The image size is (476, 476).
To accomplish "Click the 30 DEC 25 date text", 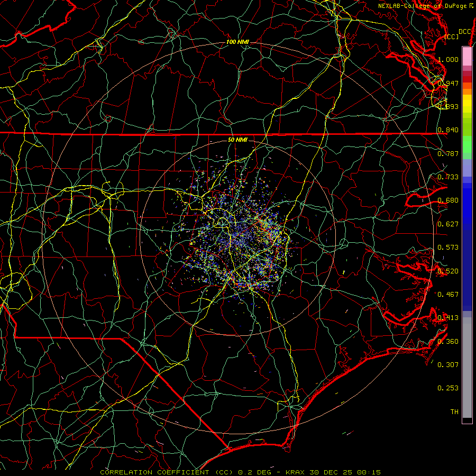I will point(331,472).
